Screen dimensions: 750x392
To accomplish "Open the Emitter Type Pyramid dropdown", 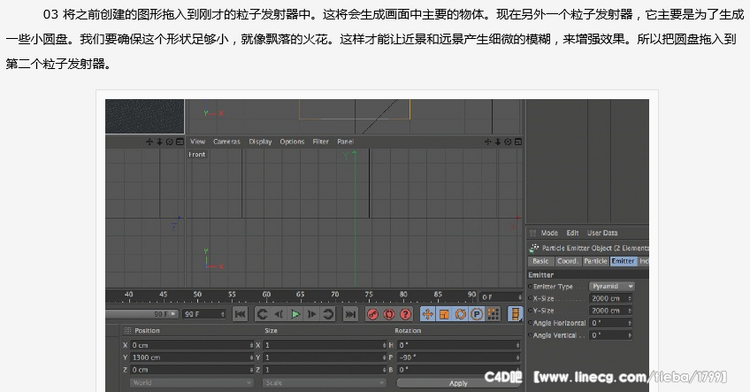I will [611, 286].
